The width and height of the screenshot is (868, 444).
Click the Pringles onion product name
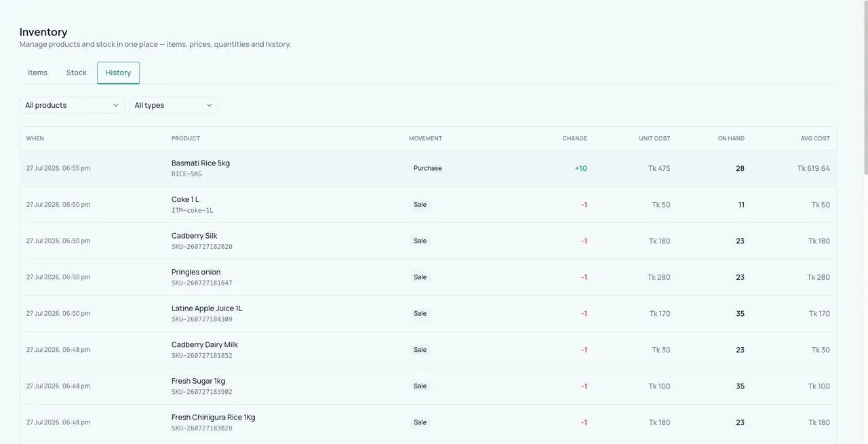point(196,272)
